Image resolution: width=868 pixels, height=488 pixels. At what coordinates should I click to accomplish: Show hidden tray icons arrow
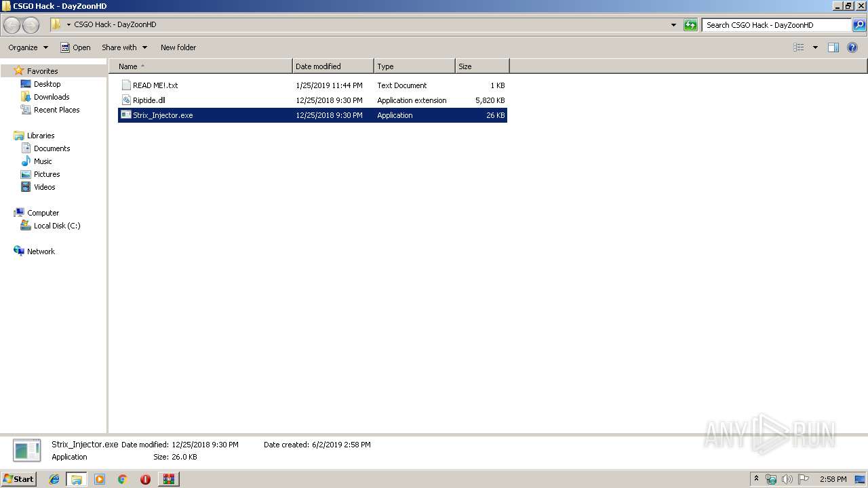click(x=757, y=479)
